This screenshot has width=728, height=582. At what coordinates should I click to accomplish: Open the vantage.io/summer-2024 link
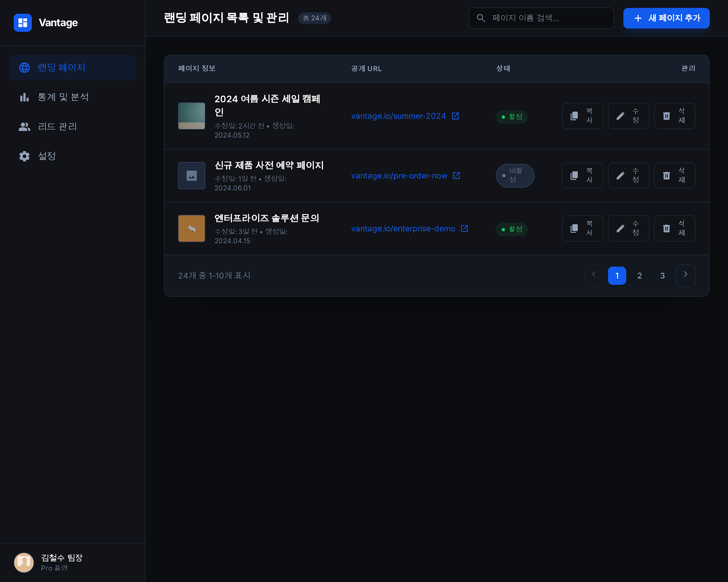398,116
